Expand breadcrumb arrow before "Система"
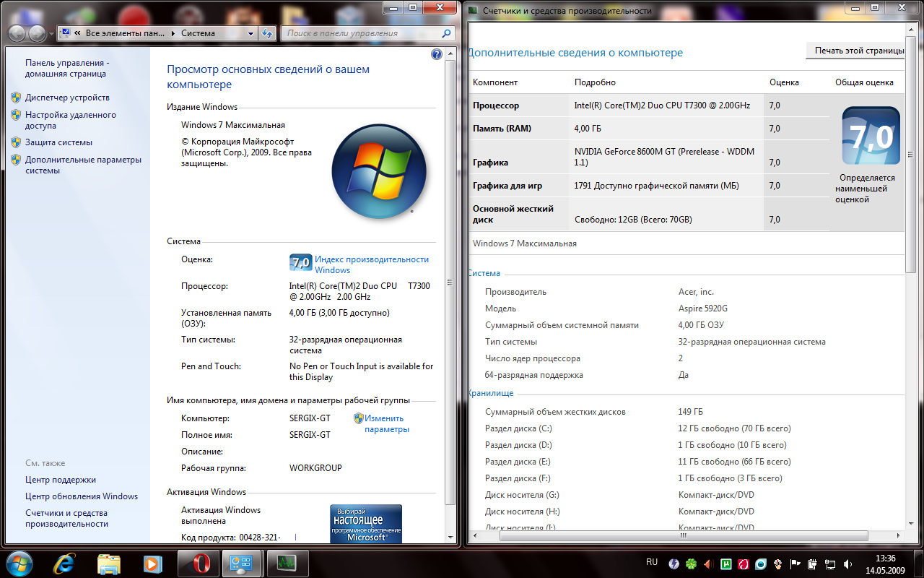This screenshot has width=924, height=578. (x=173, y=33)
